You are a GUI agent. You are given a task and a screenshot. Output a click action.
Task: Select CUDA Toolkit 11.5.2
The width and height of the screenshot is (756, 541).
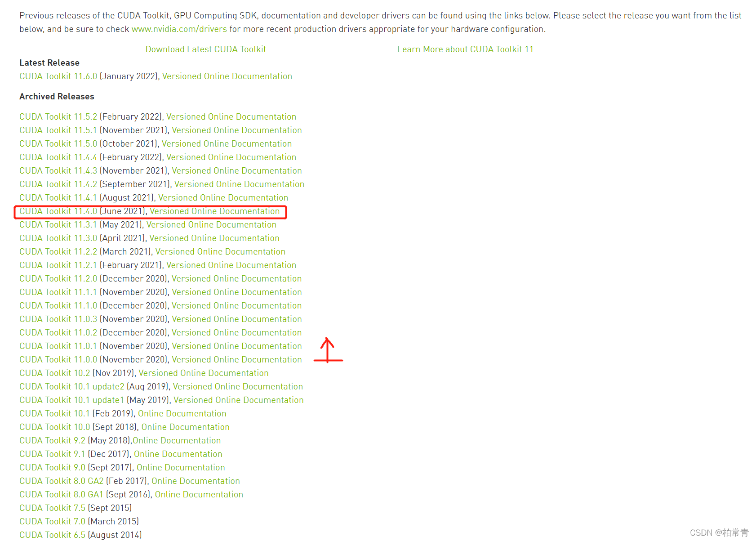(x=58, y=116)
